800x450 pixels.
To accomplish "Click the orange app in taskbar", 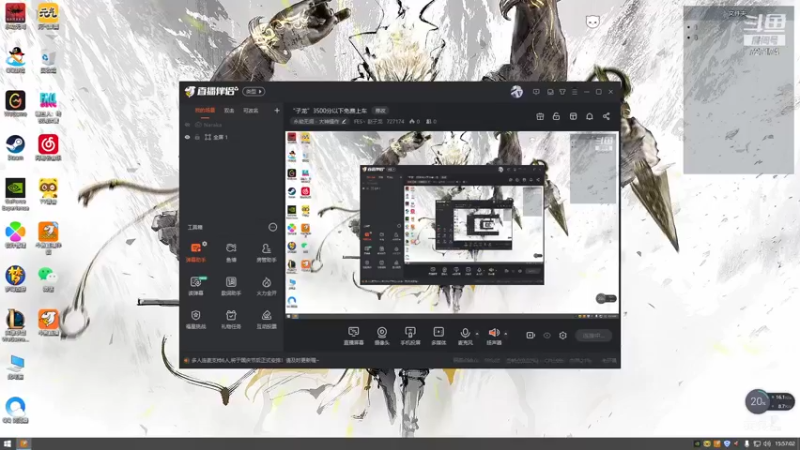I will [x=23, y=444].
